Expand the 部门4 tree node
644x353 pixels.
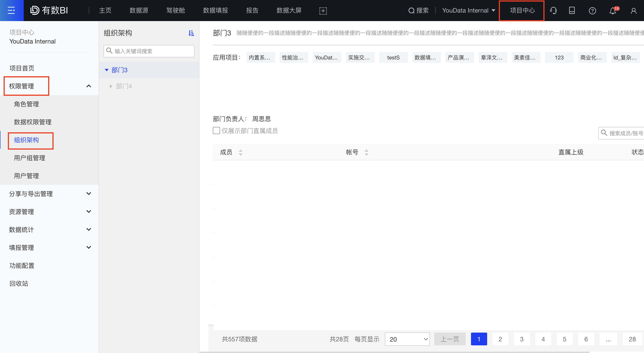coord(111,86)
